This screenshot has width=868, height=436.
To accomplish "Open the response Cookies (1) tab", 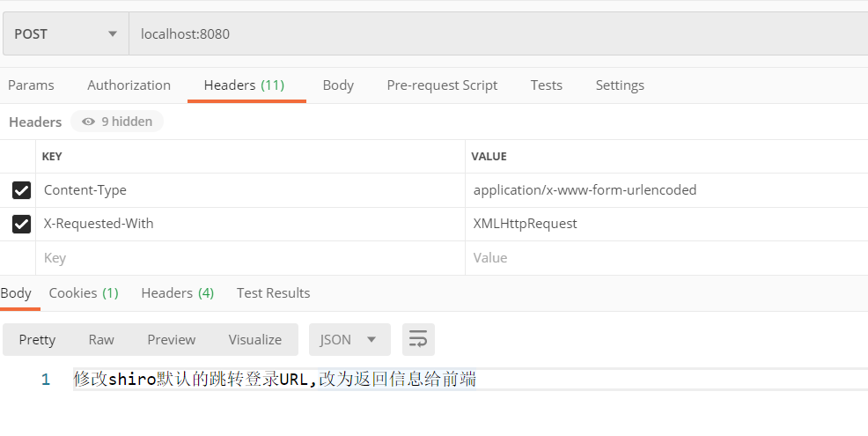I will (x=84, y=293).
